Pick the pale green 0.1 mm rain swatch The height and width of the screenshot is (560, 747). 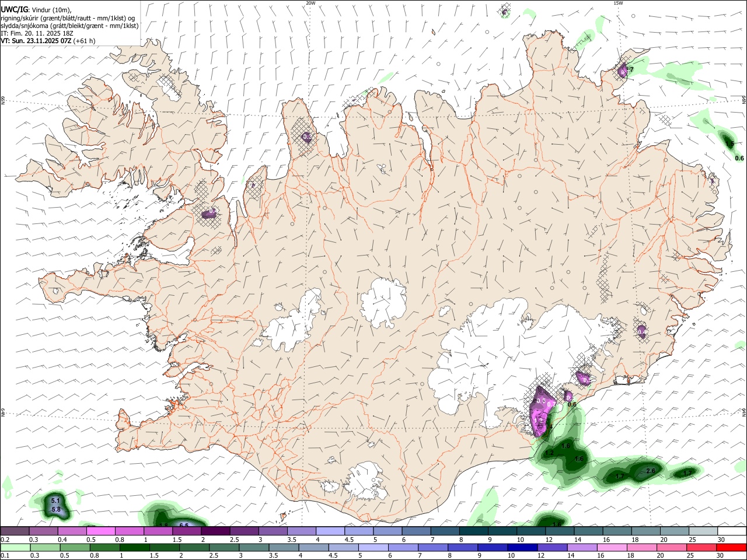(15, 547)
